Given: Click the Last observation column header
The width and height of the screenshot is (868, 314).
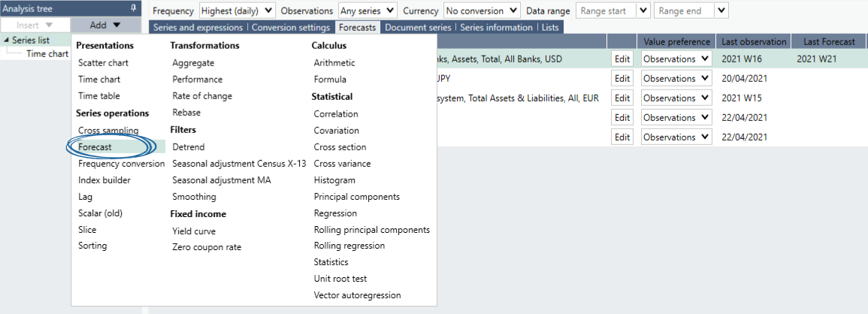Looking at the screenshot, I should point(754,41).
